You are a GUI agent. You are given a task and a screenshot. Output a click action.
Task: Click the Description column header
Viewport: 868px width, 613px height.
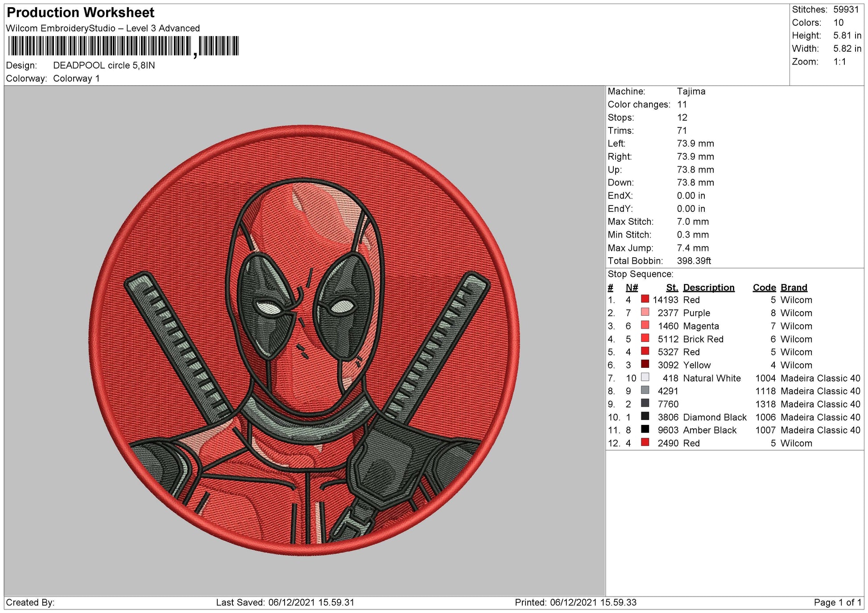coord(709,287)
